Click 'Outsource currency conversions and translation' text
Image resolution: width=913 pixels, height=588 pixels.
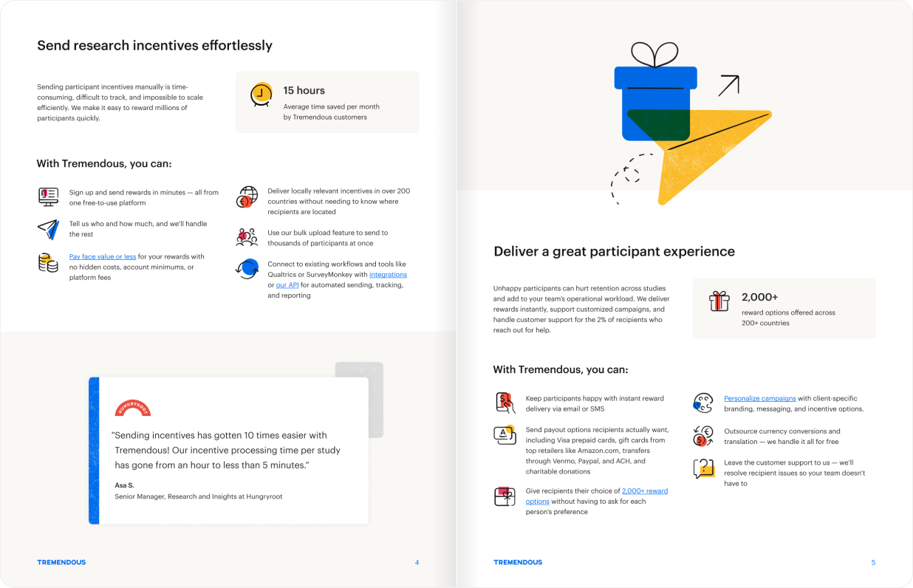click(782, 436)
